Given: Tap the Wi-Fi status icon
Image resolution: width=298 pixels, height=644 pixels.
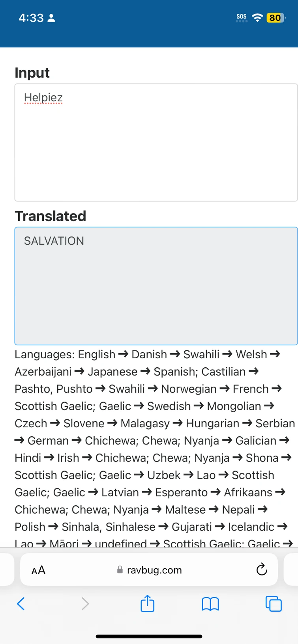Looking at the screenshot, I should pos(257,17).
